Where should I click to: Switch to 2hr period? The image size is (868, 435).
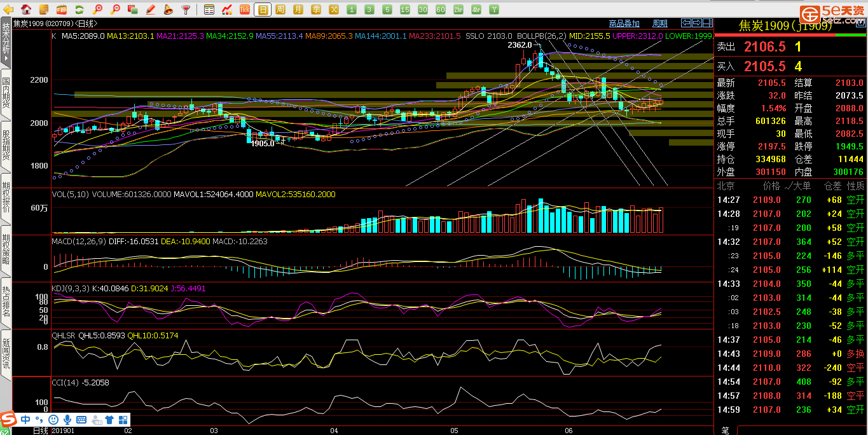(x=458, y=10)
